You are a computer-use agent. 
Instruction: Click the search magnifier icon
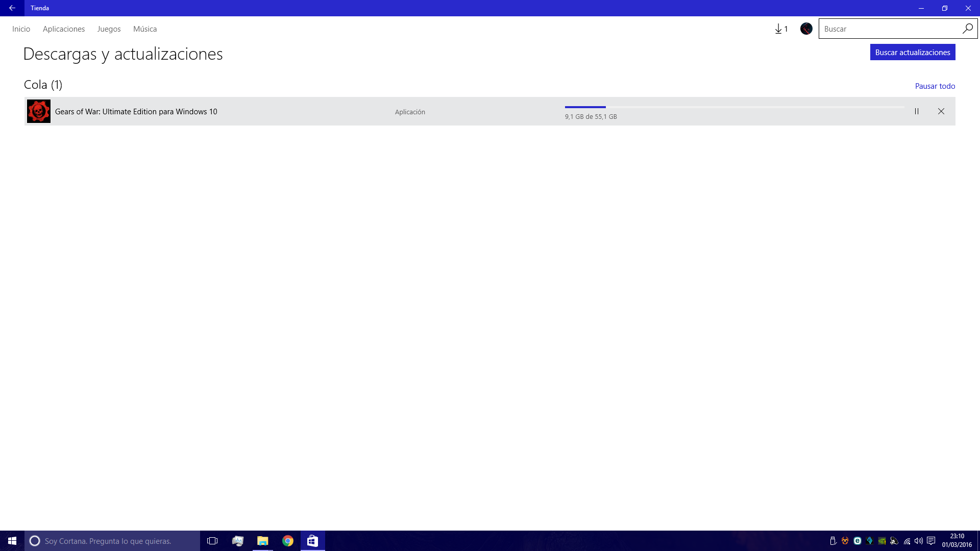coord(967,29)
